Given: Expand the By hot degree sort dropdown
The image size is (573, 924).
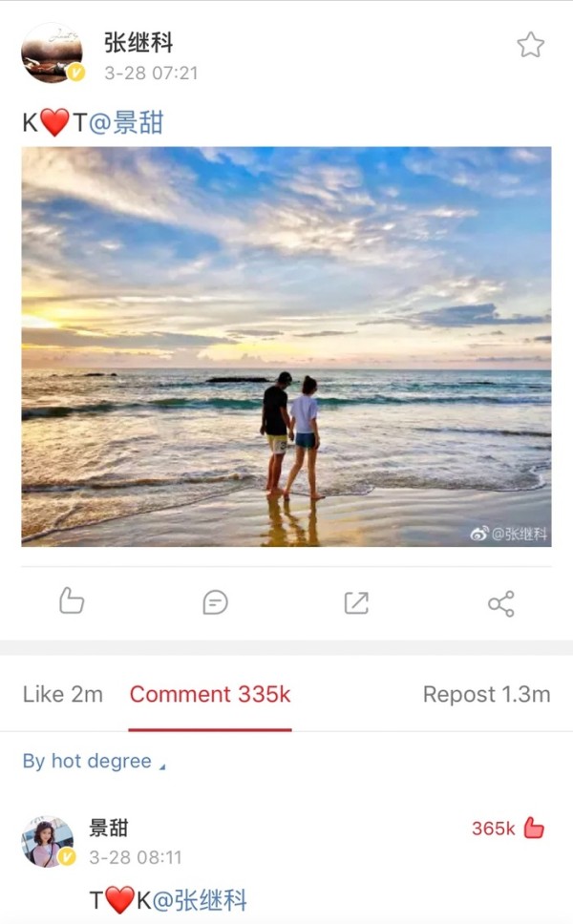Looking at the screenshot, I should 95,762.
